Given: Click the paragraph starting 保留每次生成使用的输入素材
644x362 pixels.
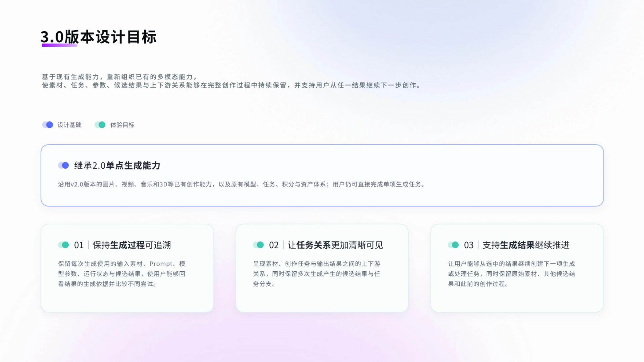Looking at the screenshot, I should coord(122,274).
